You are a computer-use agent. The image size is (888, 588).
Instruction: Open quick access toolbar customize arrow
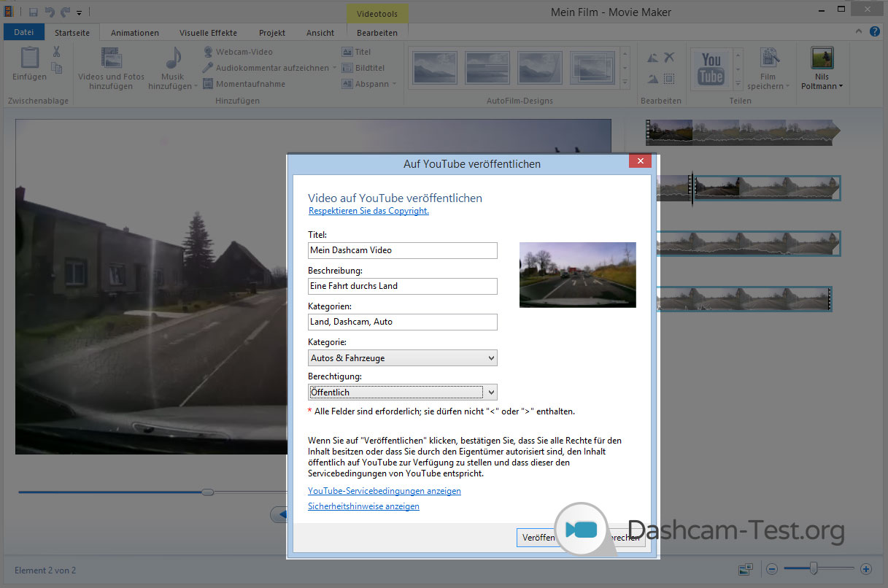click(x=79, y=12)
